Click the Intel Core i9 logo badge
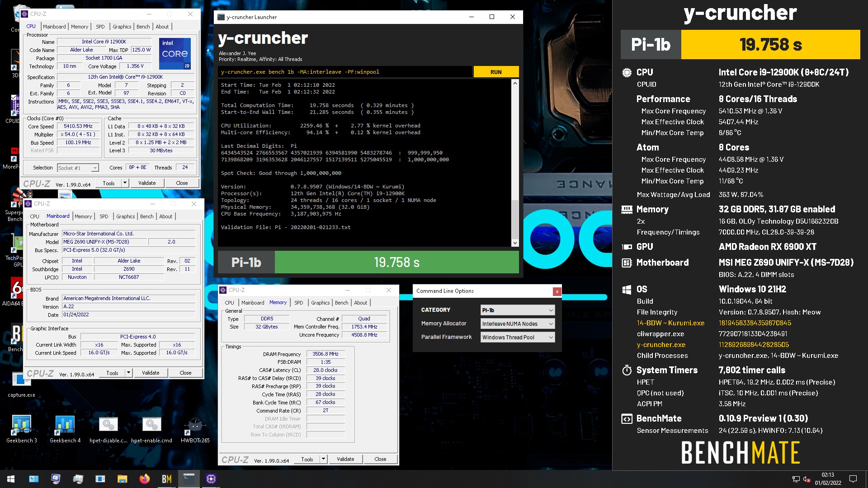The image size is (868, 488). [175, 53]
